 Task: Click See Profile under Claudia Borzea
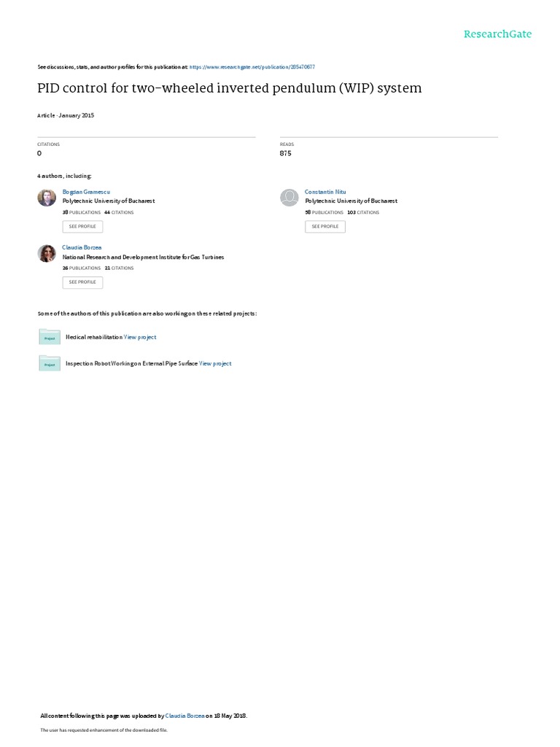click(82, 282)
